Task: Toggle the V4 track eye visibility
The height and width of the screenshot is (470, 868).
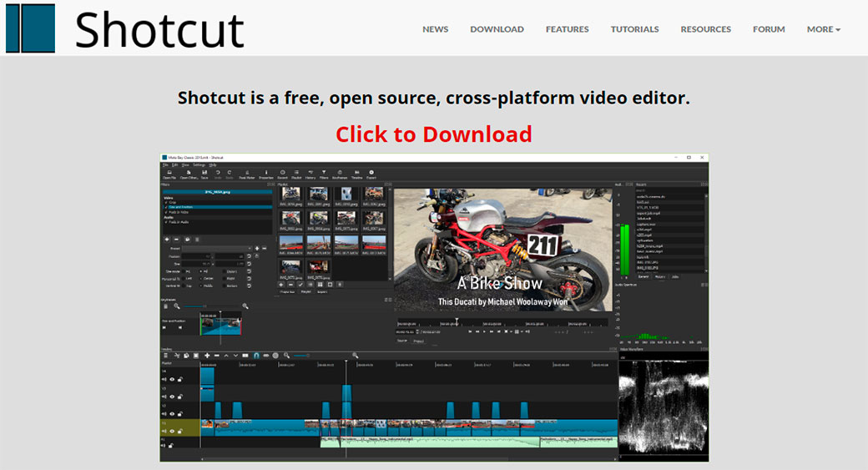Action: point(172,380)
